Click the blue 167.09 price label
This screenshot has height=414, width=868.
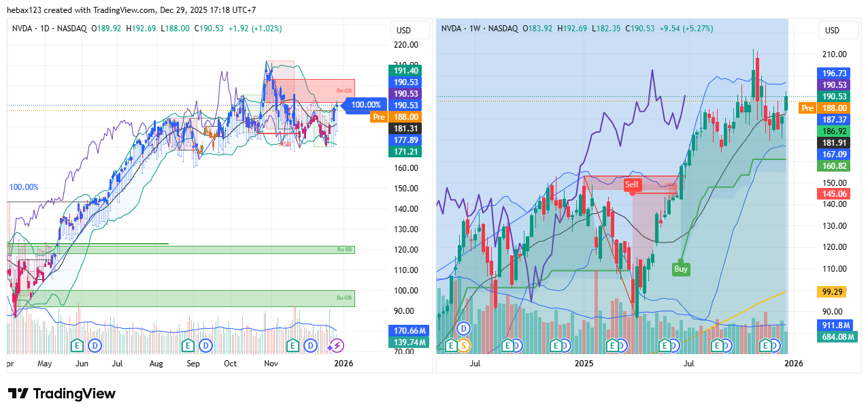pyautogui.click(x=835, y=154)
